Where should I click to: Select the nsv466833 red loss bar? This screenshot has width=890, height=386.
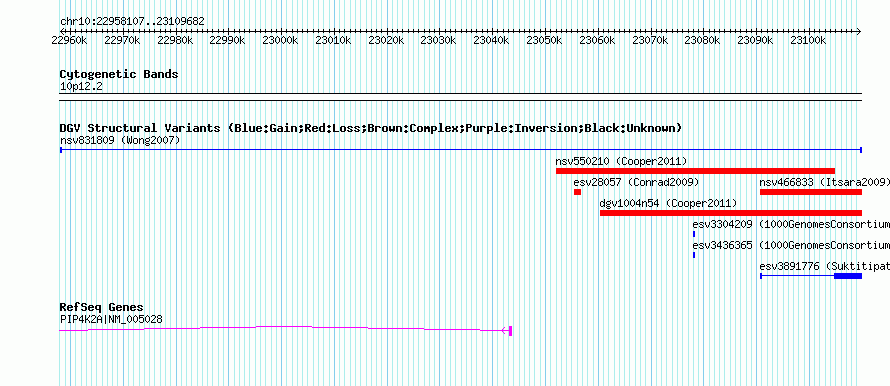point(811,192)
